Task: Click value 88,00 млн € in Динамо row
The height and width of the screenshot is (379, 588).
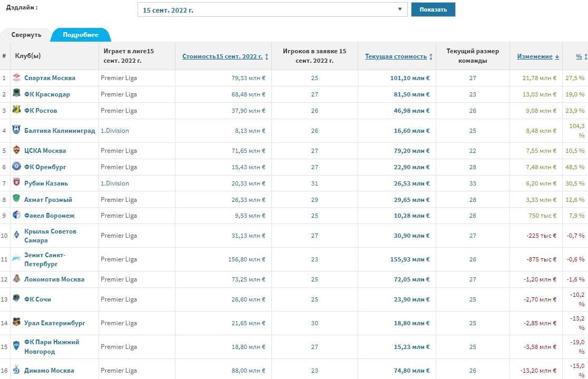Action: [x=248, y=371]
